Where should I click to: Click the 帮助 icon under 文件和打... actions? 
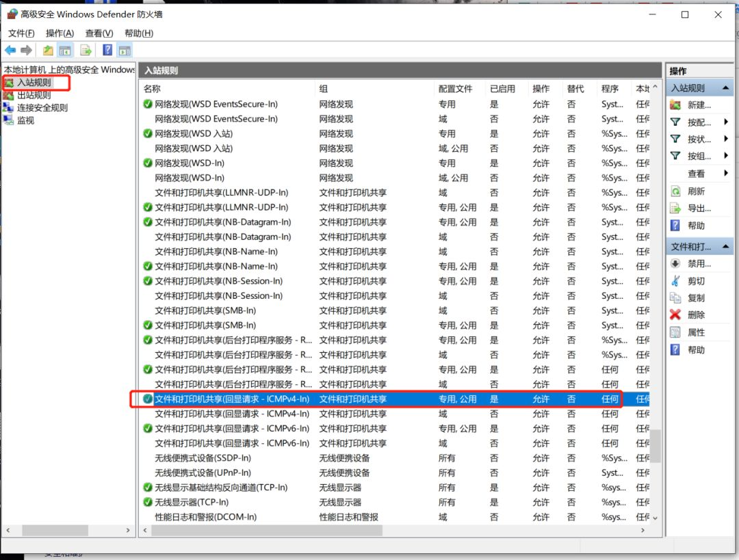click(x=675, y=350)
